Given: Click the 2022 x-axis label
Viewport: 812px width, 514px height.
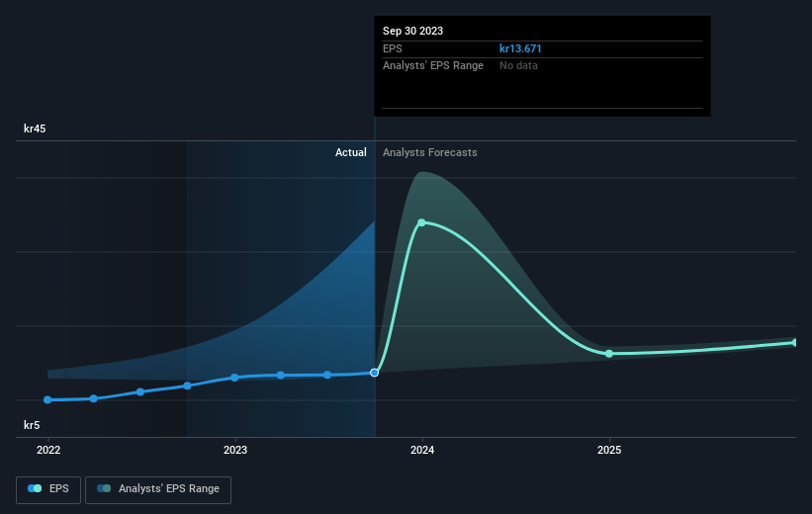Looking at the screenshot, I should pos(48,450).
